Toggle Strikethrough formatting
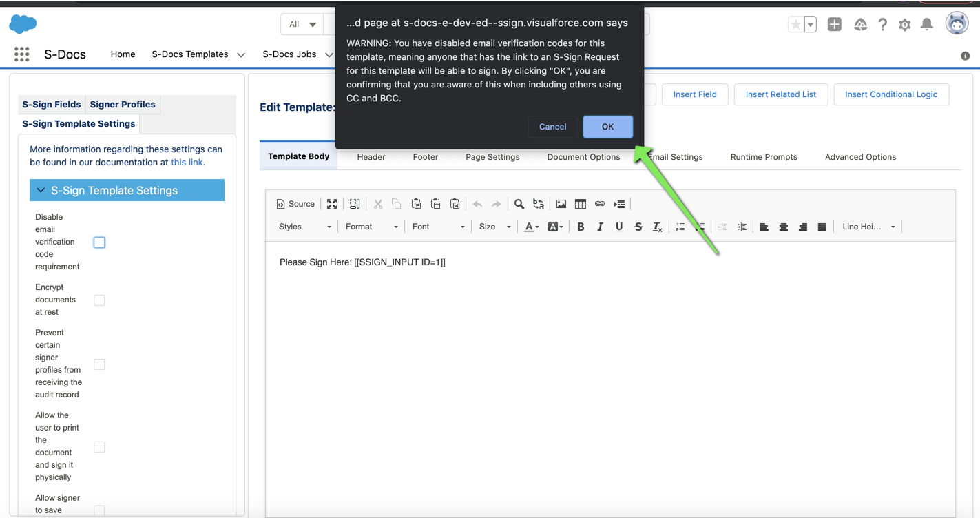This screenshot has height=518, width=980. pos(638,227)
